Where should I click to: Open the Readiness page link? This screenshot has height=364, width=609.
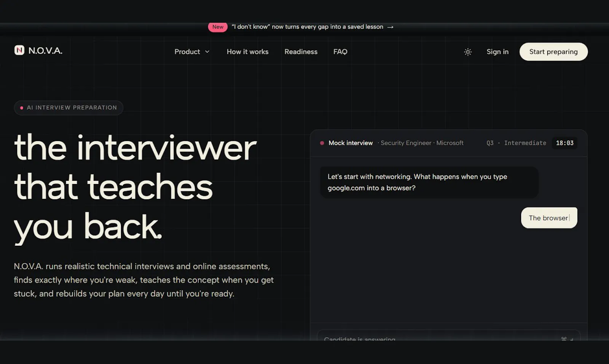(301, 52)
